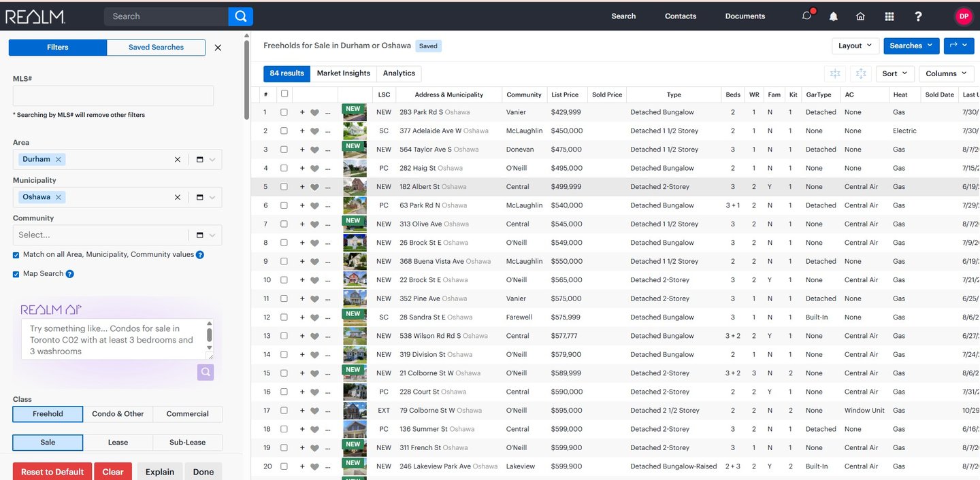This screenshot has height=480, width=980.
Task: Click the plus icon for 283 Park Rd S
Action: tap(302, 112)
